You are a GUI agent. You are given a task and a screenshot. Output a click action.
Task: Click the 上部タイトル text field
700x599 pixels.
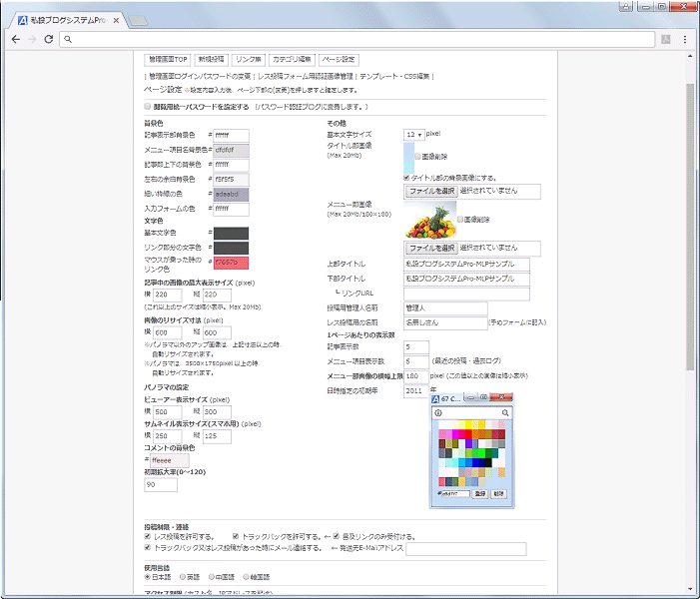[x=466, y=265]
